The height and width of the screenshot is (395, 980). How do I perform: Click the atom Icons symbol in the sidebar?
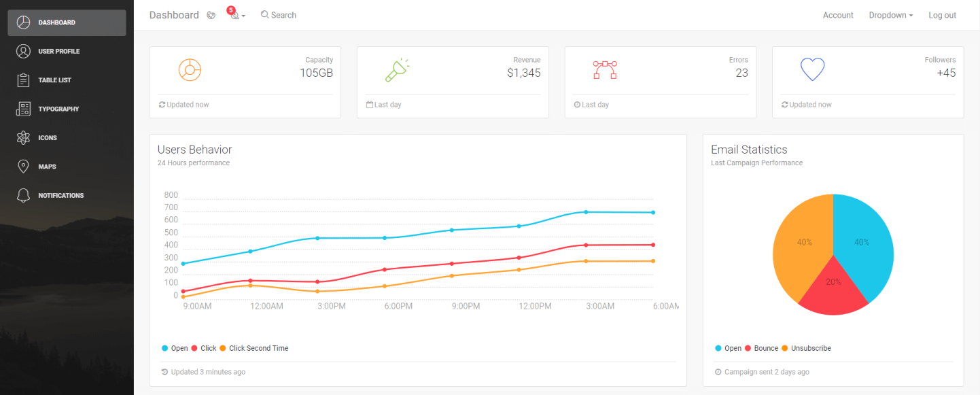tap(24, 137)
